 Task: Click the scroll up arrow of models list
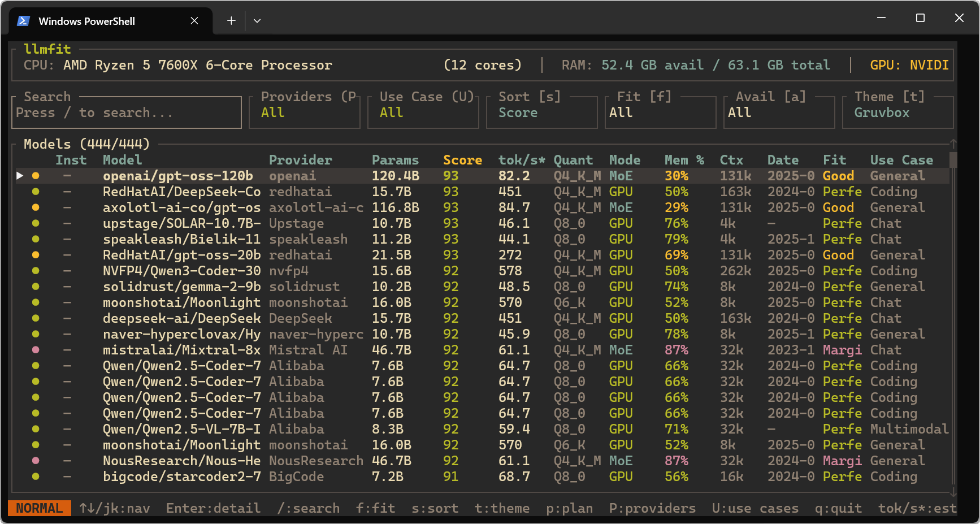pyautogui.click(x=953, y=144)
